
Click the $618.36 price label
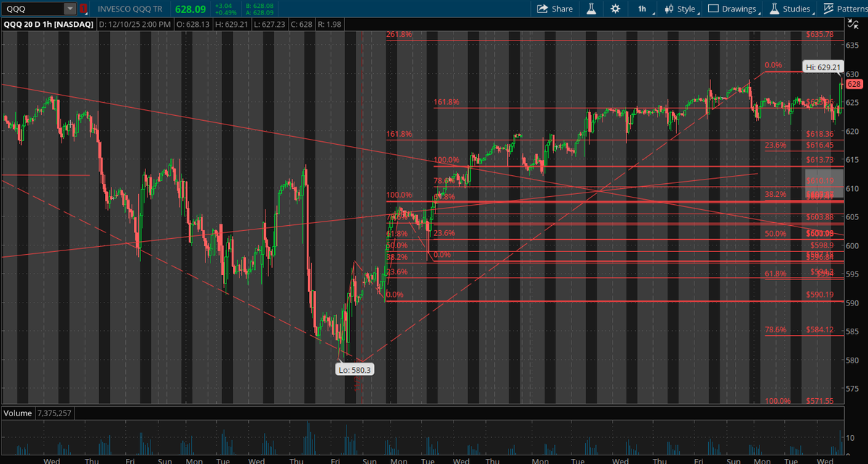point(820,134)
